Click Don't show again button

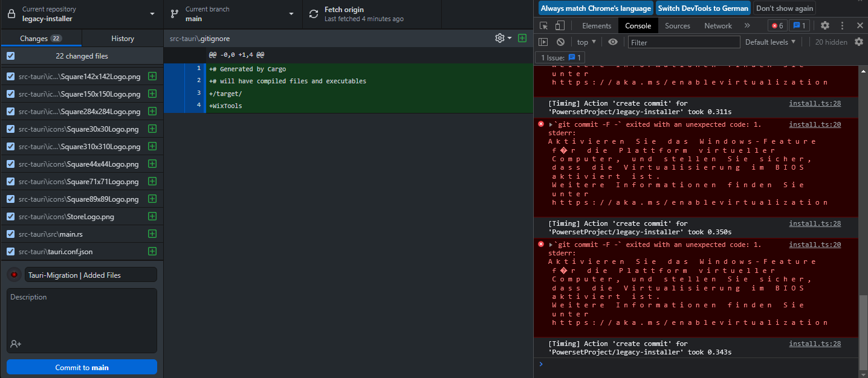tap(785, 8)
